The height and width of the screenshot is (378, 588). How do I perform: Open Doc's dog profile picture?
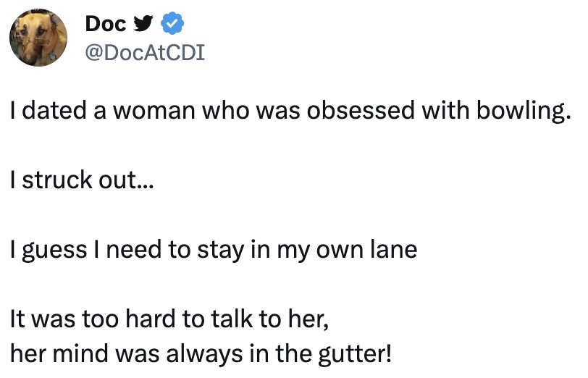pos(38,38)
